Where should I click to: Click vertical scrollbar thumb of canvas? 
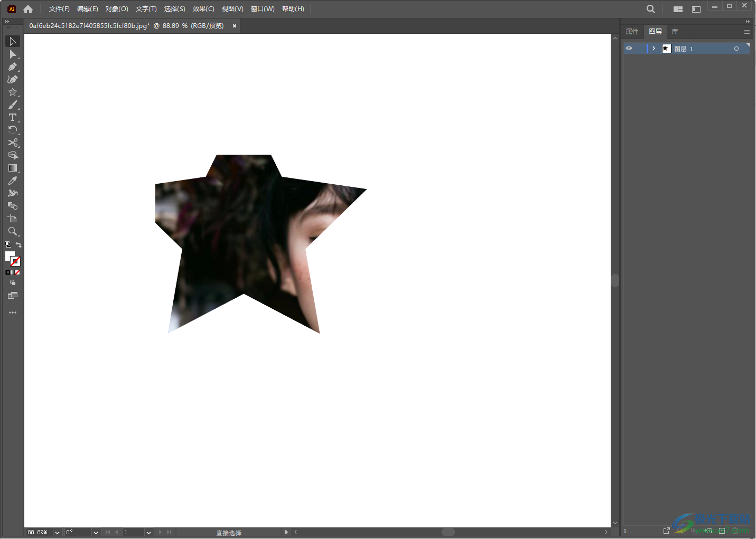[x=615, y=280]
